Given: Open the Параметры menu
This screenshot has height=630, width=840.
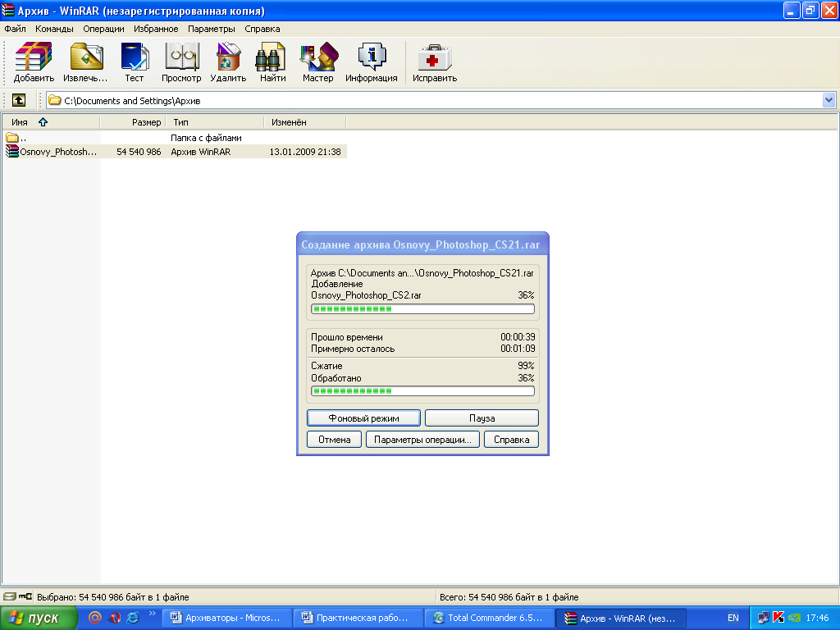Looking at the screenshot, I should tap(211, 29).
